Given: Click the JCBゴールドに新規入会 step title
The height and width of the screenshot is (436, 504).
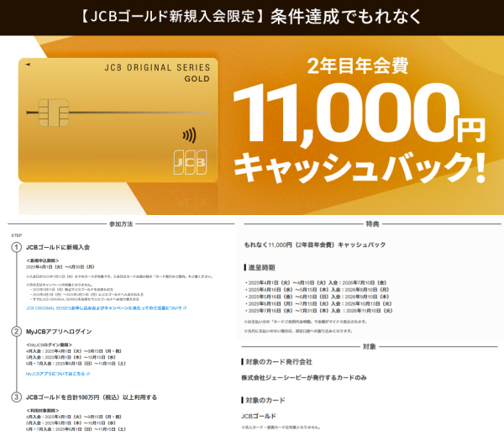Looking at the screenshot, I should (x=58, y=247).
